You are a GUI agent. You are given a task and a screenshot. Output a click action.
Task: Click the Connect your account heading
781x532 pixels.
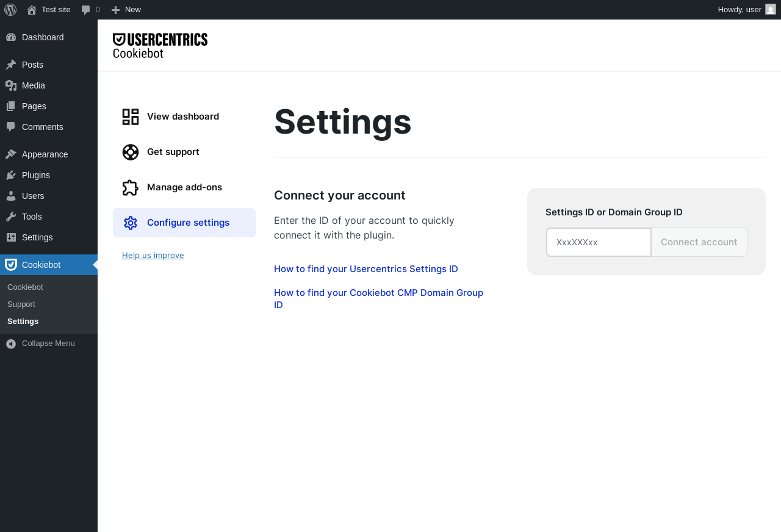pos(340,195)
